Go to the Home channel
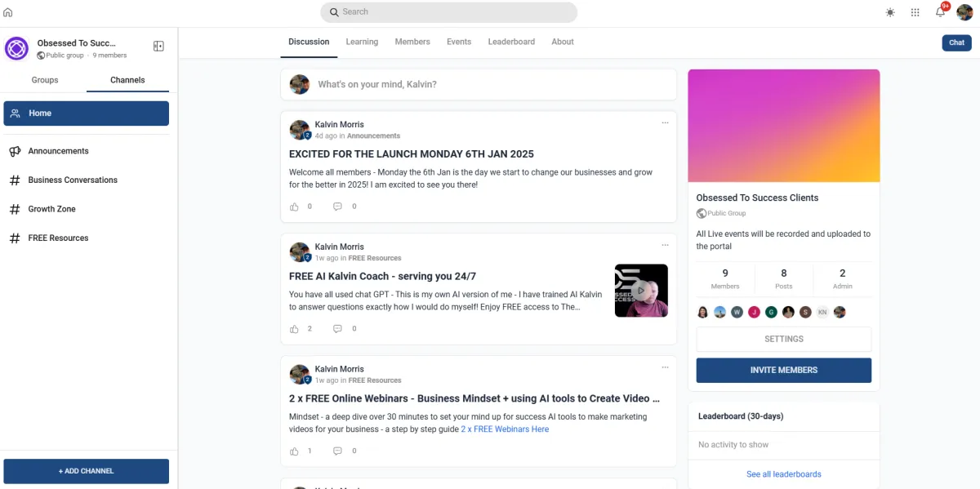 (87, 113)
